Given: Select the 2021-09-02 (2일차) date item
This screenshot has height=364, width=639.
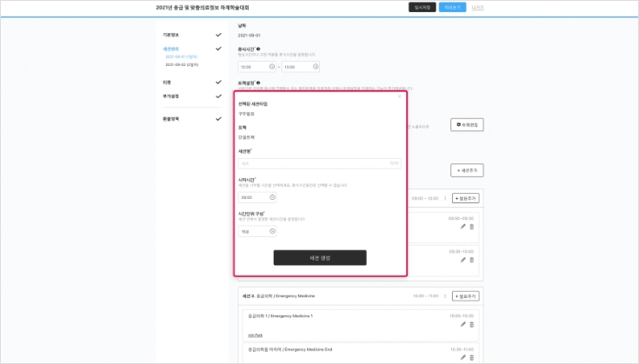Looking at the screenshot, I should (x=182, y=64).
